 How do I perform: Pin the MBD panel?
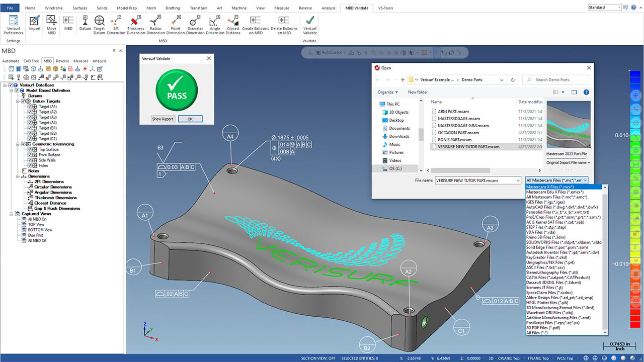point(114,51)
